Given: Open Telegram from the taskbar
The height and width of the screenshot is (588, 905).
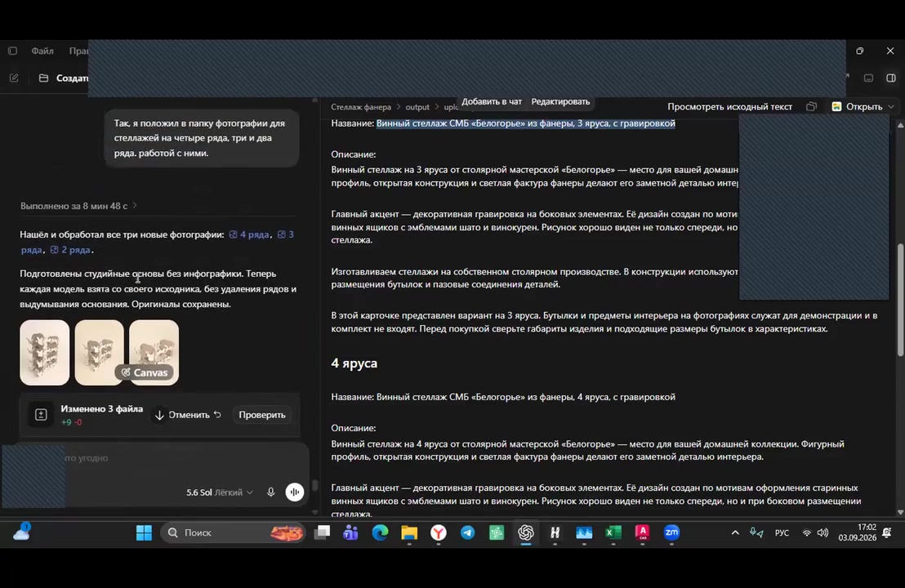Looking at the screenshot, I should pos(467,532).
